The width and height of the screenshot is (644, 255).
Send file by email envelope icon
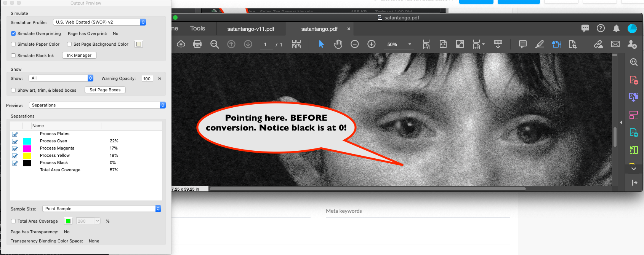tap(615, 44)
